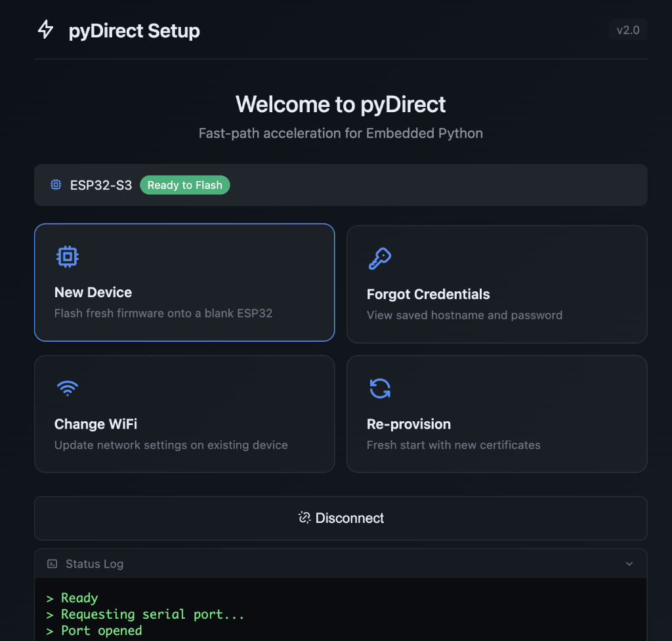Select the New Device card
672x641 pixels.
pos(184,282)
